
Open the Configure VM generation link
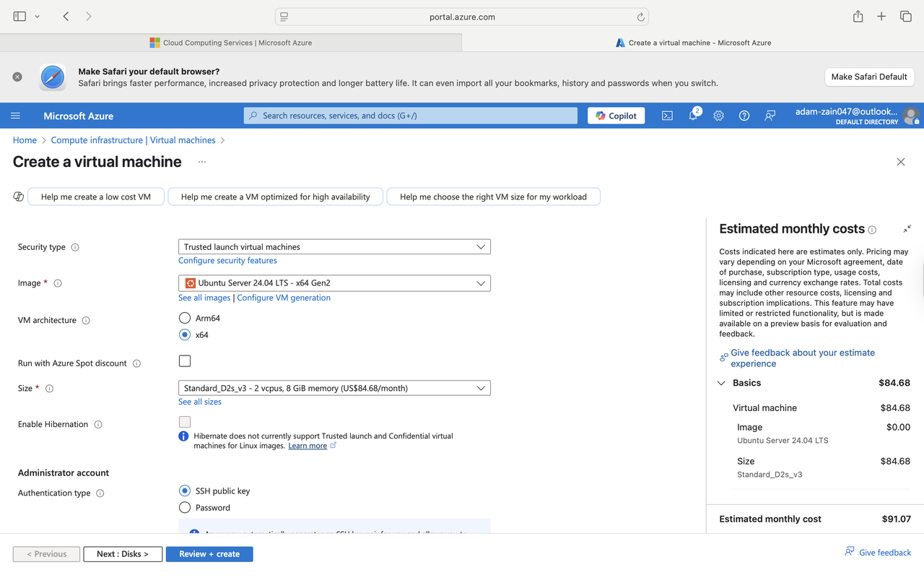pos(284,298)
